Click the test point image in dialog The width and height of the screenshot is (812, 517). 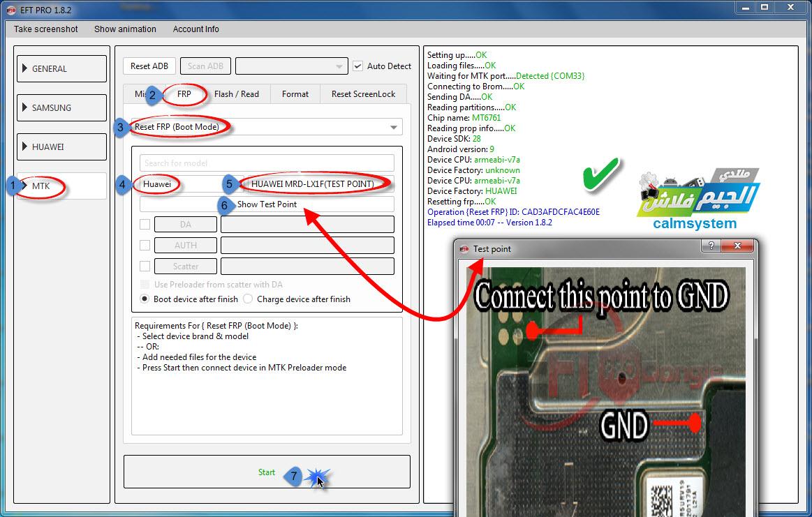pyautogui.click(x=606, y=391)
